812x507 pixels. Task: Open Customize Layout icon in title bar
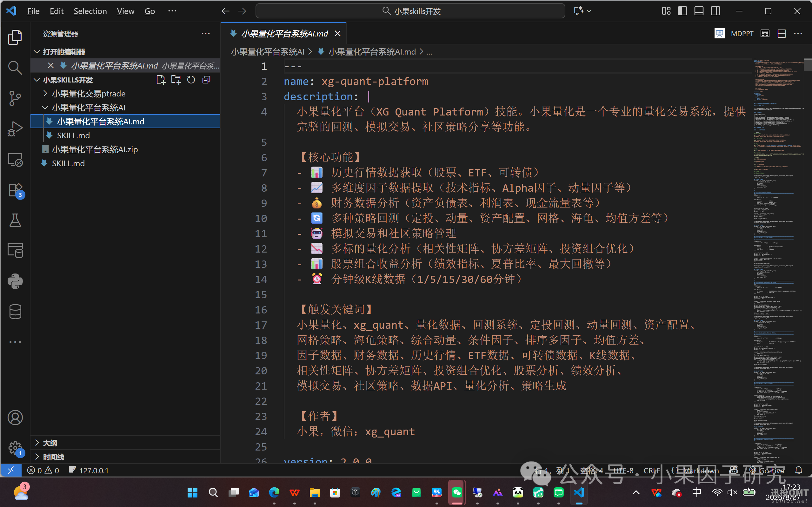click(x=666, y=11)
